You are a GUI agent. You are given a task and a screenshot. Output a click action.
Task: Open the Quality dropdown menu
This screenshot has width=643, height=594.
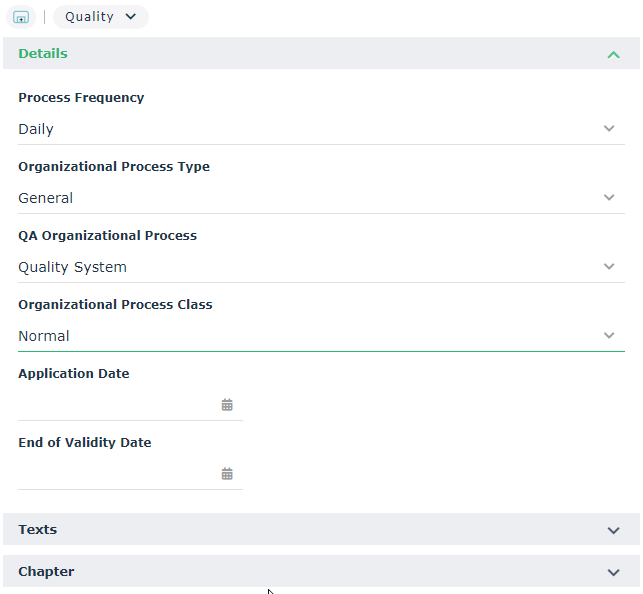pos(100,17)
